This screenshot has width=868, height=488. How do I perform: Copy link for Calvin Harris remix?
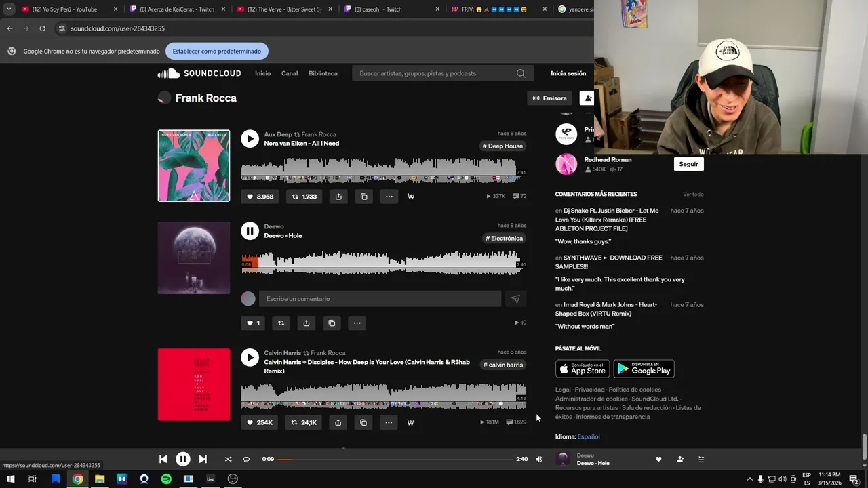363,422
